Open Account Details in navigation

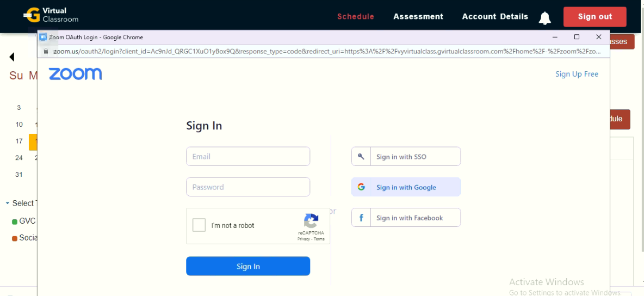495,17
